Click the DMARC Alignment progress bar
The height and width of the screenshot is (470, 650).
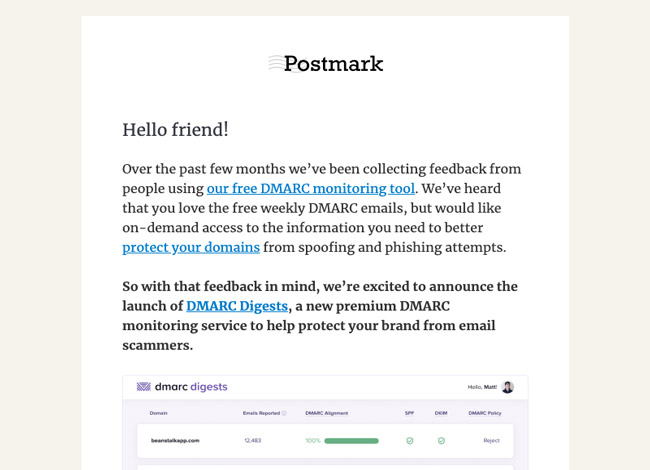(351, 441)
